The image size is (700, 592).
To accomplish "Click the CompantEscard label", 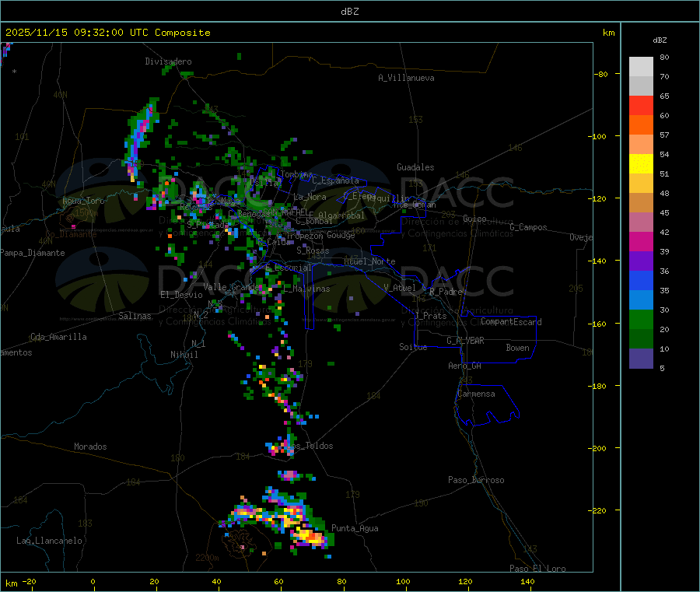I will click(511, 321).
